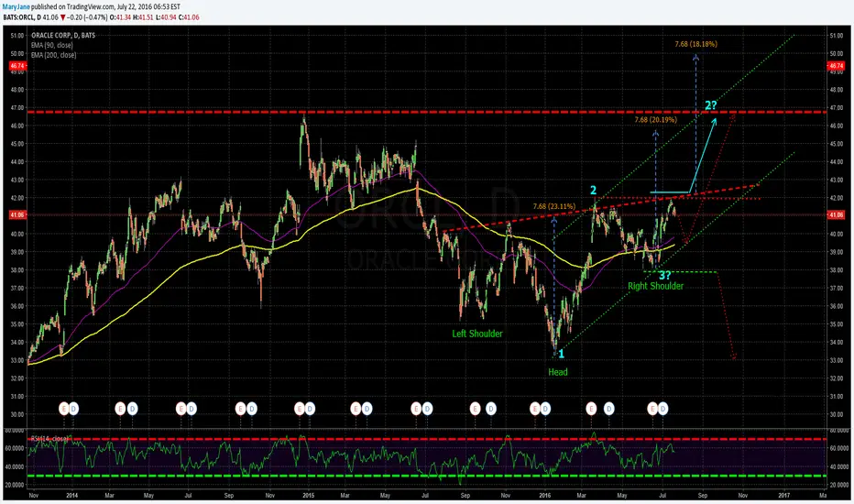Click the June 2015 earnings E marker
The width and height of the screenshot is (854, 504).
(x=416, y=408)
